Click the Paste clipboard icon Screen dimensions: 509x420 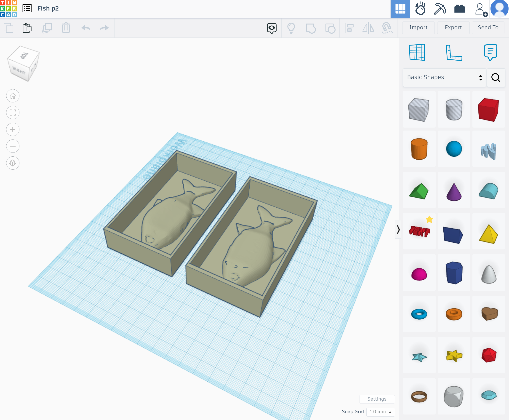(x=27, y=28)
